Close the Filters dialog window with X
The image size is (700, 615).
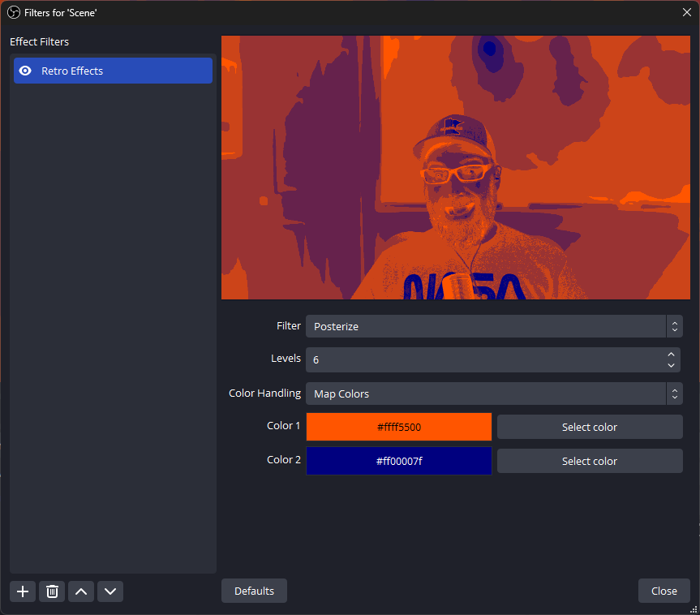[686, 12]
